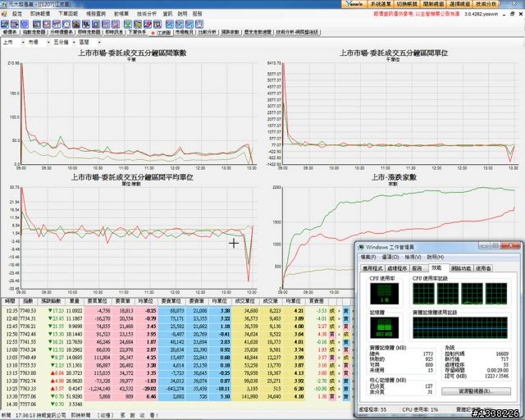Click the Yeswin logo button
This screenshot has height=420, width=525.
(x=354, y=4)
